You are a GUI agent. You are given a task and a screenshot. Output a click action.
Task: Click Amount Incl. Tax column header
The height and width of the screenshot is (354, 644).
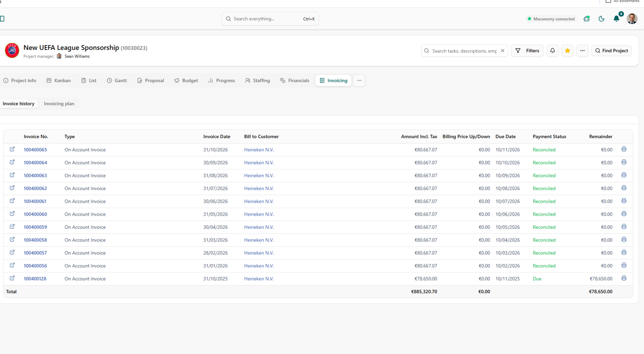[x=419, y=137]
